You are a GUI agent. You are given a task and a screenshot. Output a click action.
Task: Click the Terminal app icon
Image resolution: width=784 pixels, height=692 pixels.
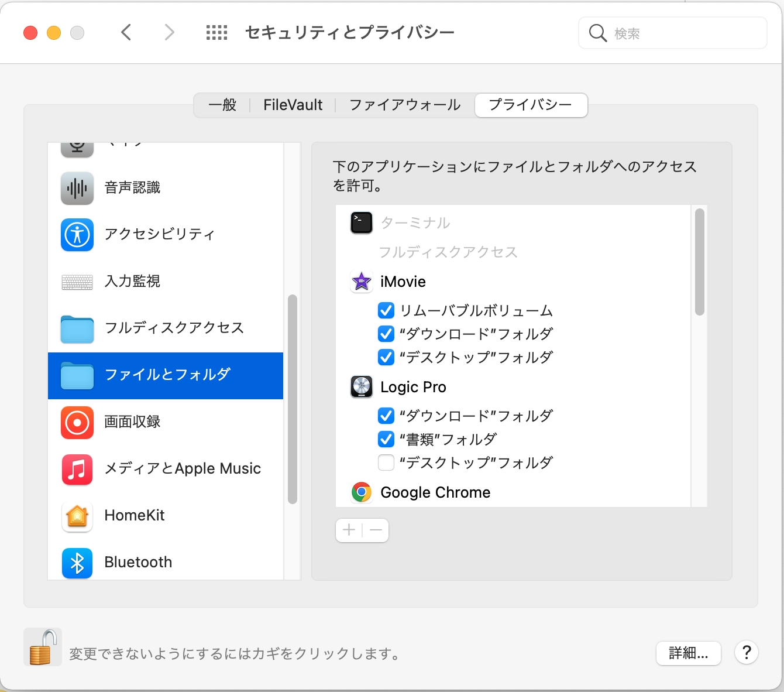tap(362, 222)
